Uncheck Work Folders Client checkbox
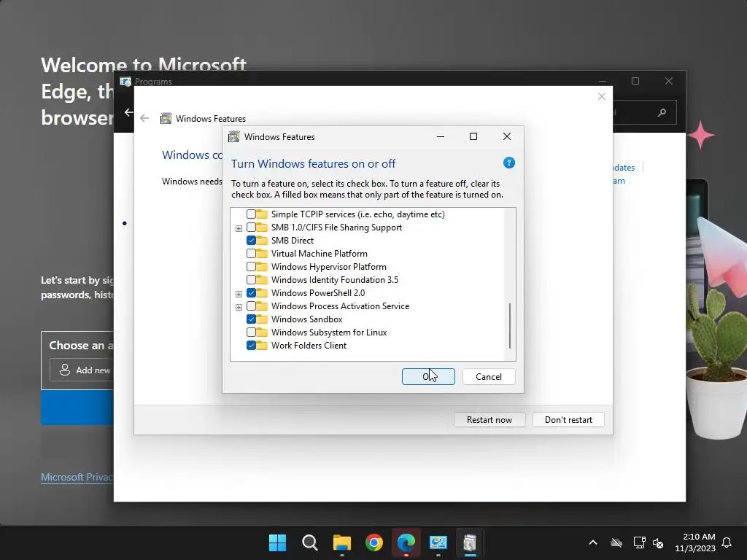Screen dimensions: 747x560 point(251,345)
